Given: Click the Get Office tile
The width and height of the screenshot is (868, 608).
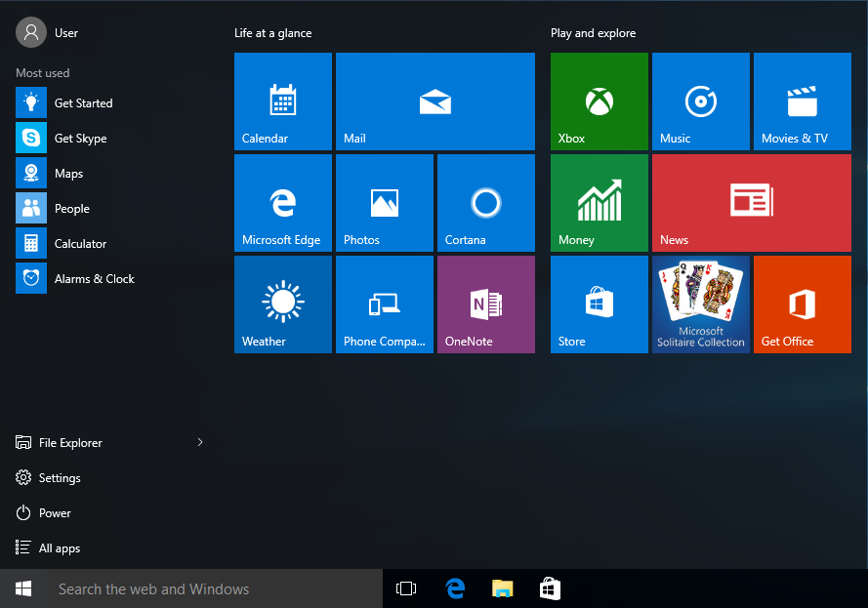Looking at the screenshot, I should pos(802,304).
